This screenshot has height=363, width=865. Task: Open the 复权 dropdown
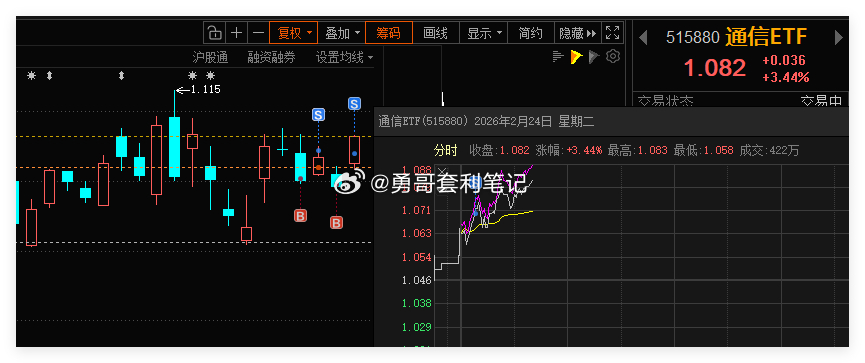coord(293,33)
